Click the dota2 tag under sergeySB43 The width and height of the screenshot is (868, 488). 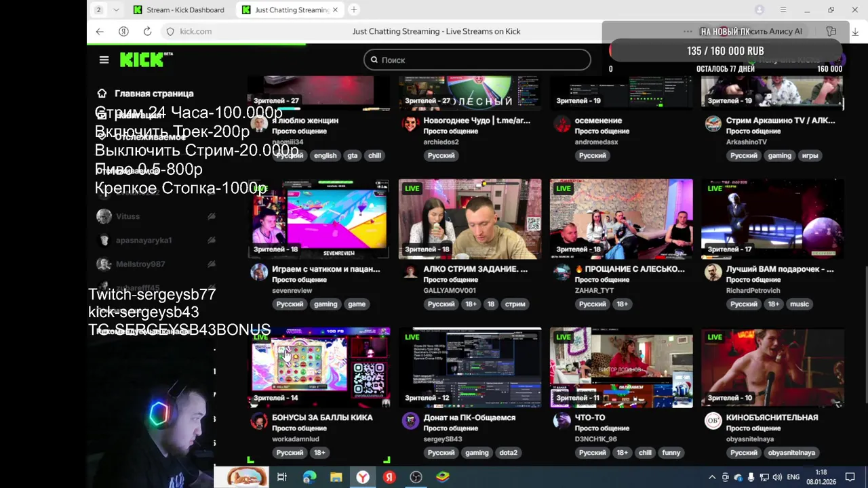click(509, 453)
